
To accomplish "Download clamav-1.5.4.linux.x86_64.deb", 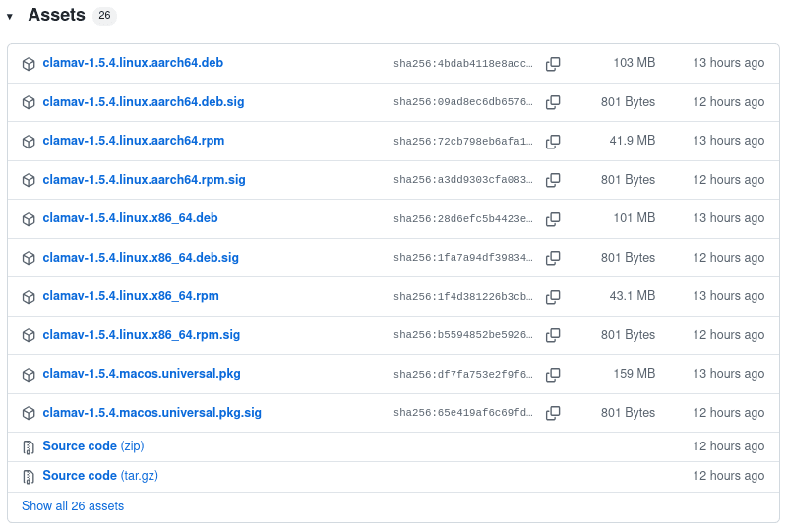I will pyautogui.click(x=130, y=218).
